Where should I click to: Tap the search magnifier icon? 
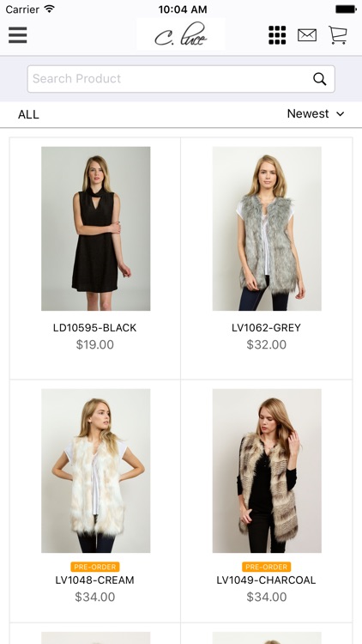(320, 79)
